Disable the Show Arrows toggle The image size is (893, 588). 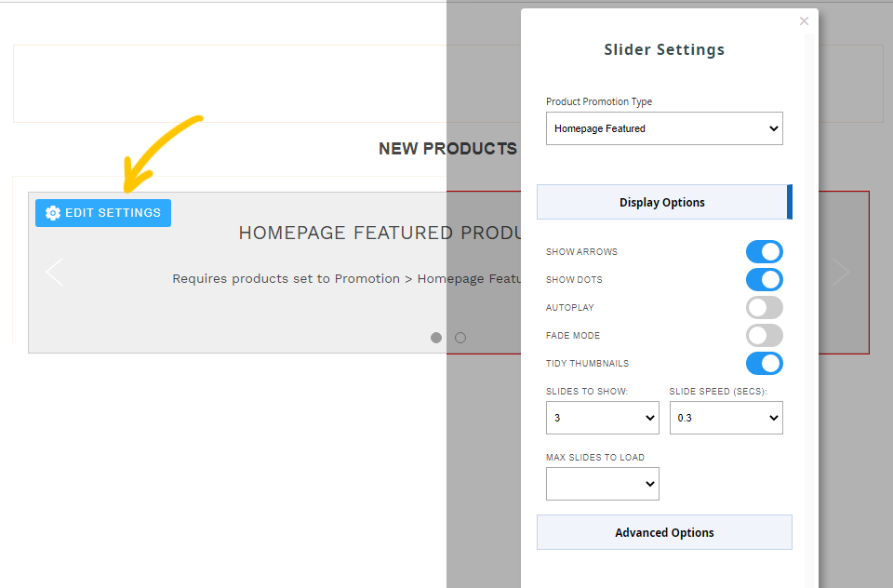(x=764, y=252)
